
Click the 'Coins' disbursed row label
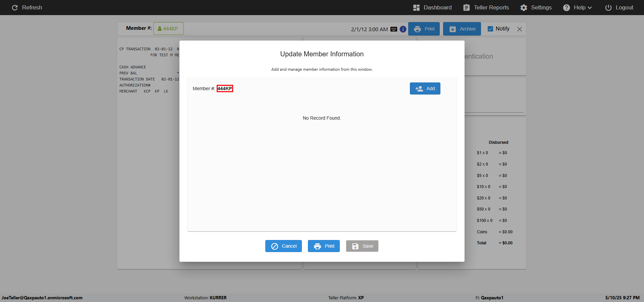[482, 232]
